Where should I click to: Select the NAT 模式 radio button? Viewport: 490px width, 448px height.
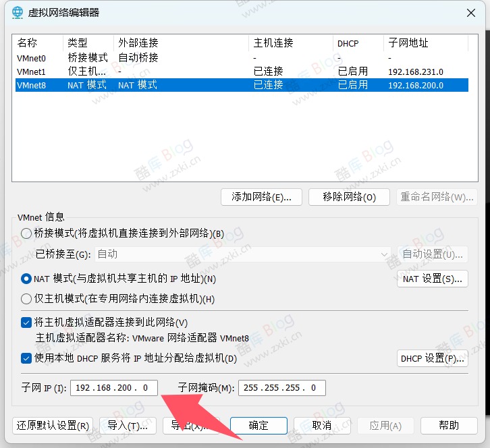pyautogui.click(x=26, y=279)
